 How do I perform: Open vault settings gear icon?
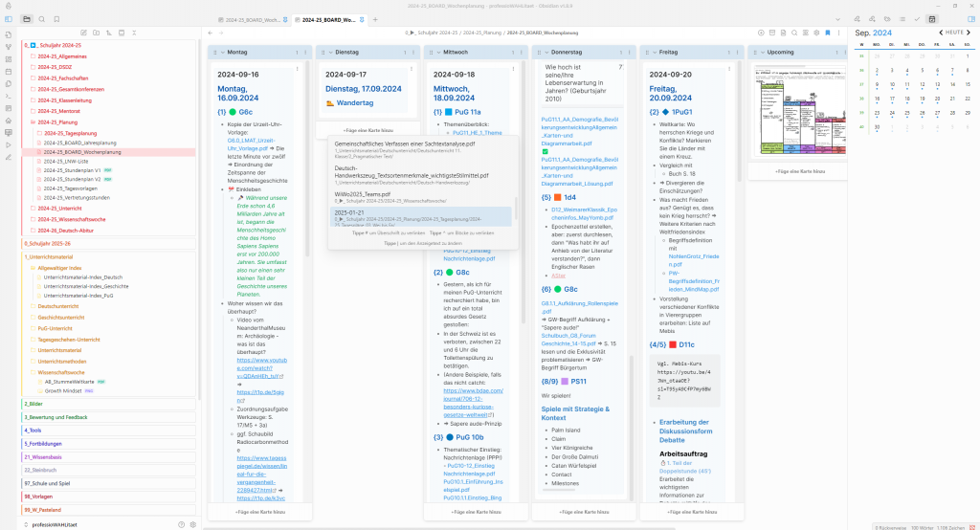(192, 524)
